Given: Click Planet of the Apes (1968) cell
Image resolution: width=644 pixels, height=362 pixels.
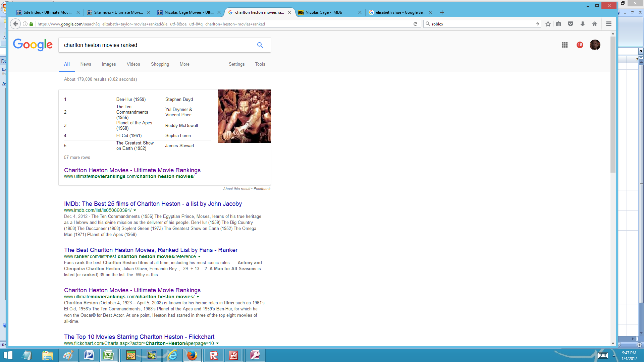Looking at the screenshot, I should (x=134, y=126).
